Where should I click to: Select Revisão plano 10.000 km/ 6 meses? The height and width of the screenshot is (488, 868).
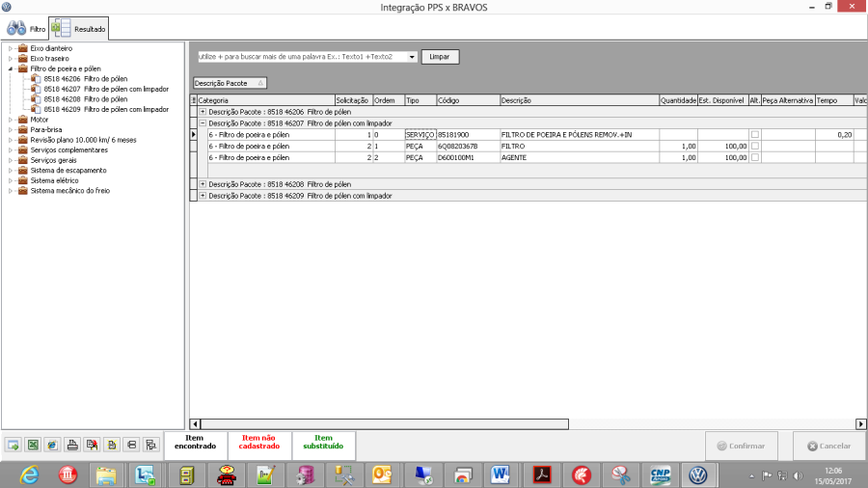83,140
